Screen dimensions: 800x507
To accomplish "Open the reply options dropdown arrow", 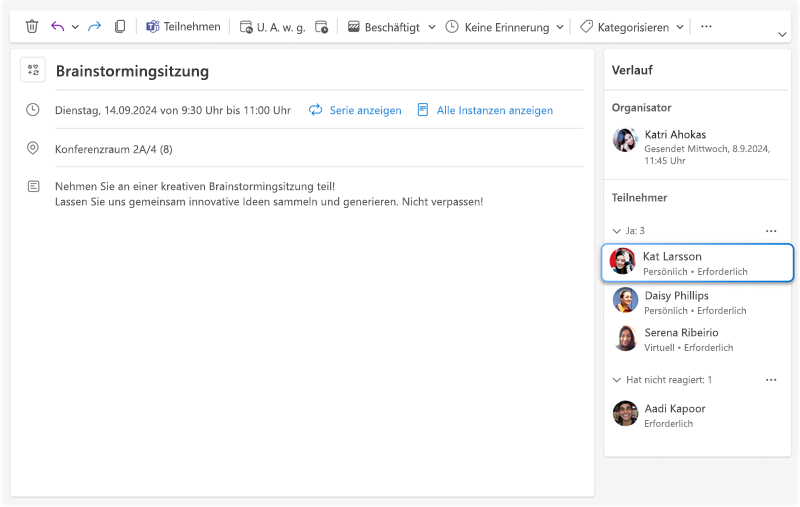I will [75, 27].
